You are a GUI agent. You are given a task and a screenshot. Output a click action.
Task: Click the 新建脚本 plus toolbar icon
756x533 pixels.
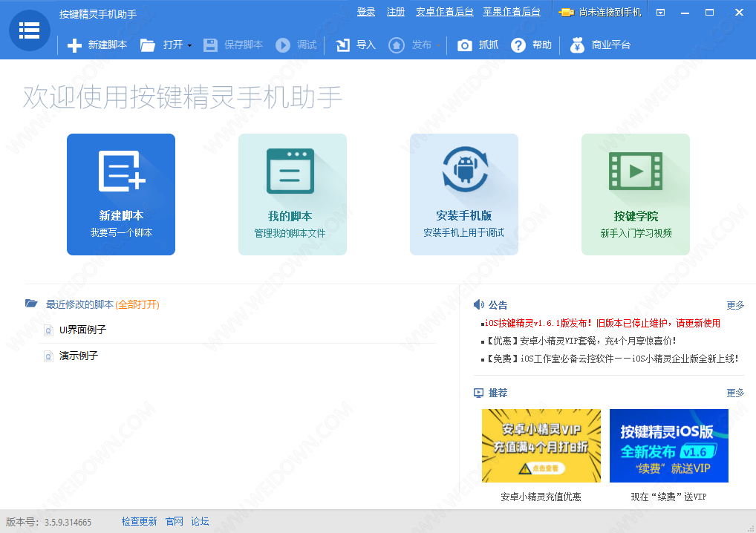74,45
